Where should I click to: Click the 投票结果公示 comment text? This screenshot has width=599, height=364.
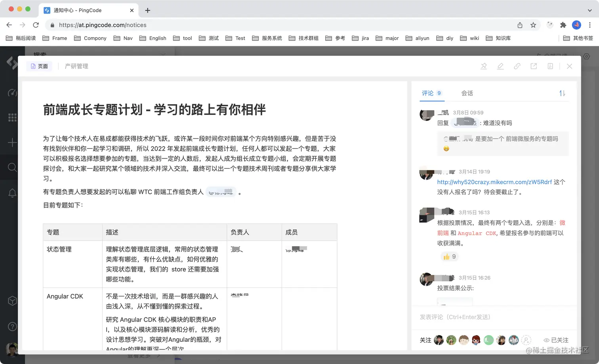pos(455,288)
